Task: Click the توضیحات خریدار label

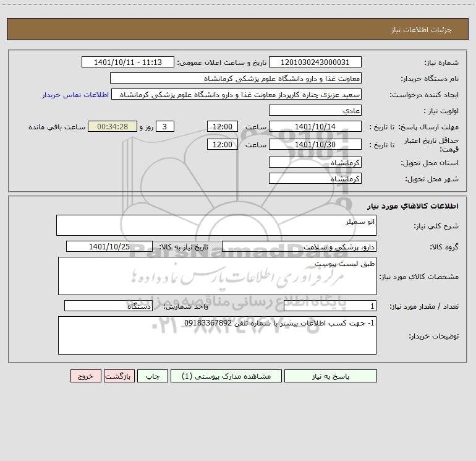Action: tap(433, 336)
